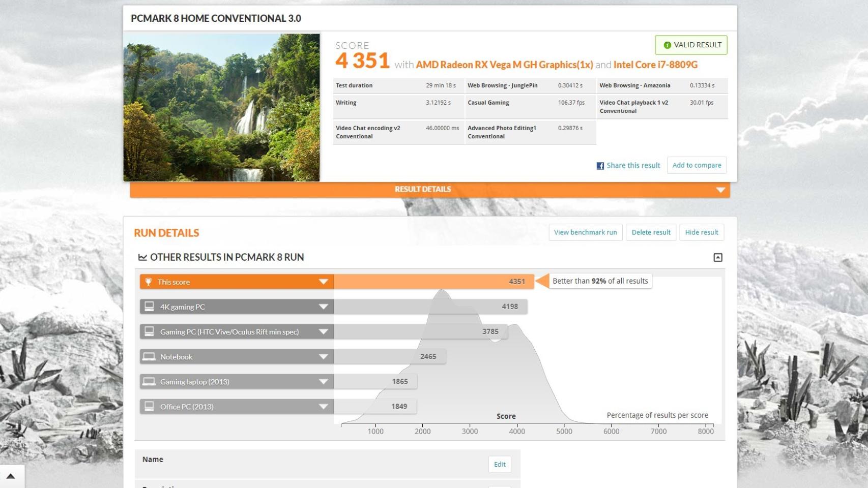
Task: Expand the Office PC (2013) dropdown arrow
Action: click(323, 406)
